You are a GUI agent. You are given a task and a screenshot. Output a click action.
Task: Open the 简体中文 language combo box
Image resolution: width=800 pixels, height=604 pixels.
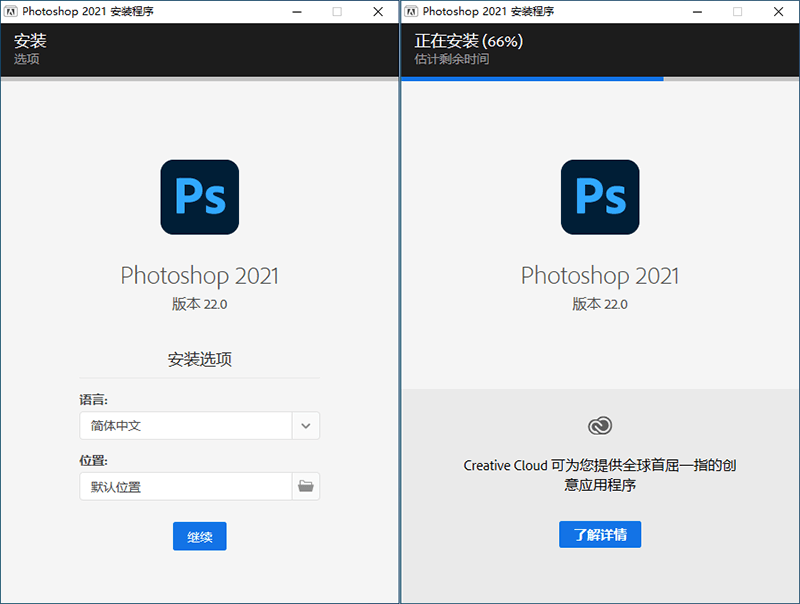coord(199,425)
